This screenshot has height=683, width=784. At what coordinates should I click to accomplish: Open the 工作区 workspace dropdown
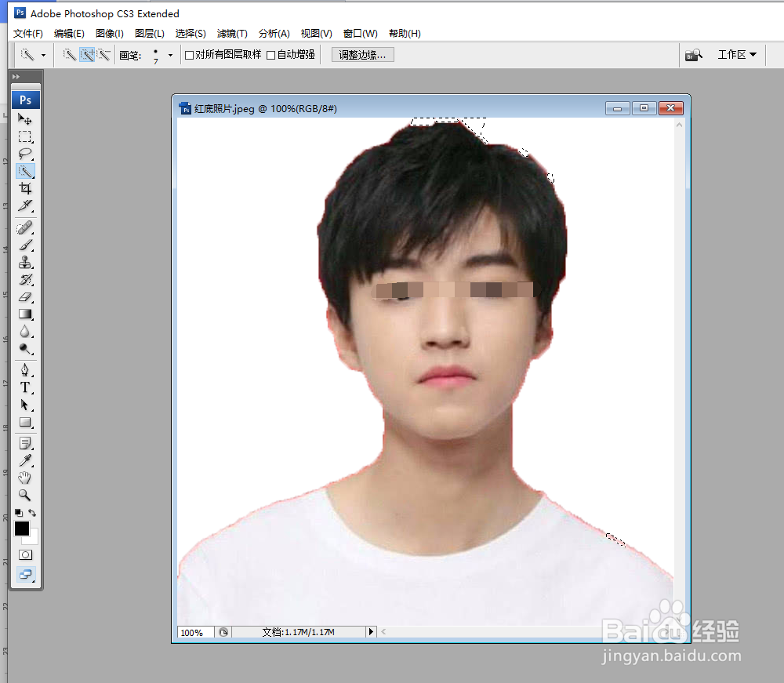coord(737,55)
